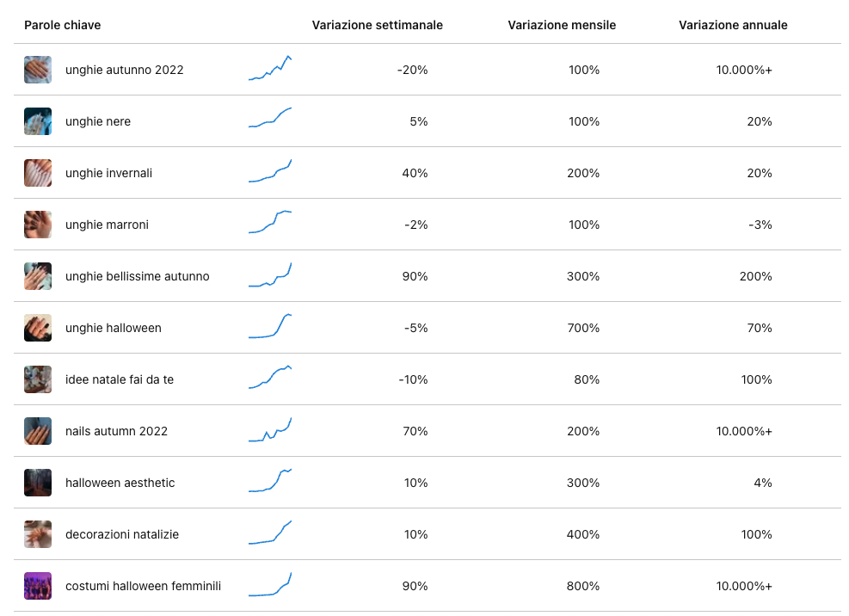Click the thumbnail for unghie autunno 2022
This screenshot has width=849, height=616.
pyautogui.click(x=38, y=70)
